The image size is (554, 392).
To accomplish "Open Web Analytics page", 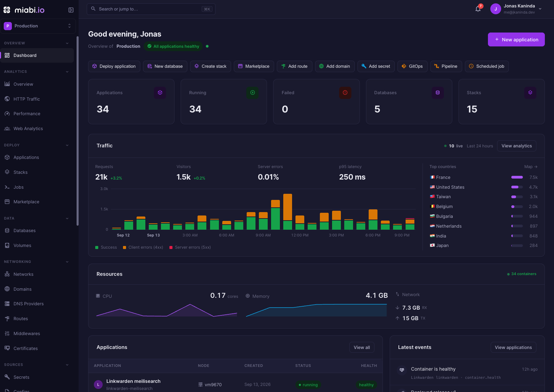I will [x=37, y=129].
